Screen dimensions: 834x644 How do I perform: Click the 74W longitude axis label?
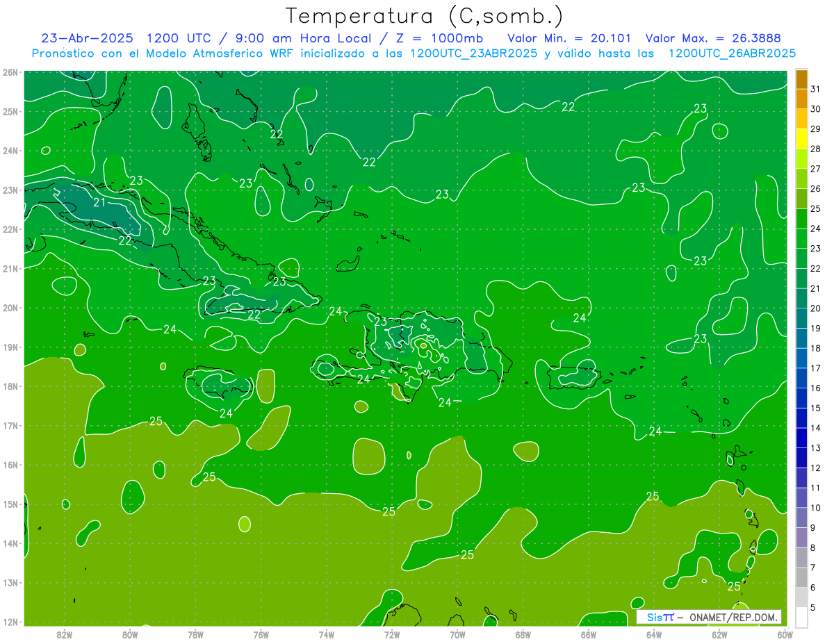click(x=326, y=634)
